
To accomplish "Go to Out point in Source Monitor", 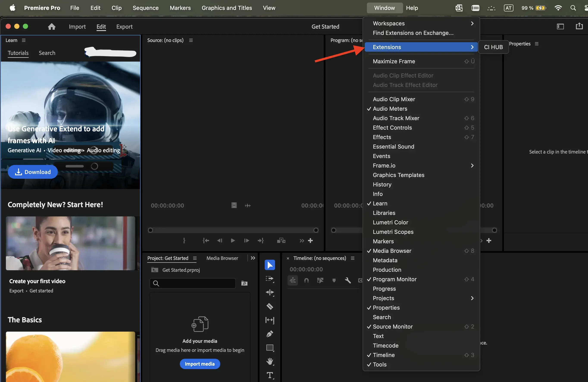I will pos(261,241).
